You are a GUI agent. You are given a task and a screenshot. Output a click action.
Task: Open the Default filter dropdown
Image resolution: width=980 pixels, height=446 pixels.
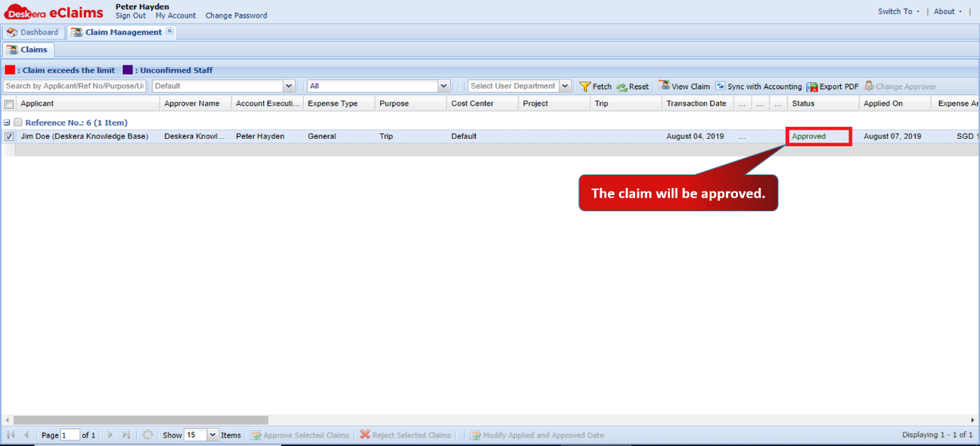tap(289, 86)
